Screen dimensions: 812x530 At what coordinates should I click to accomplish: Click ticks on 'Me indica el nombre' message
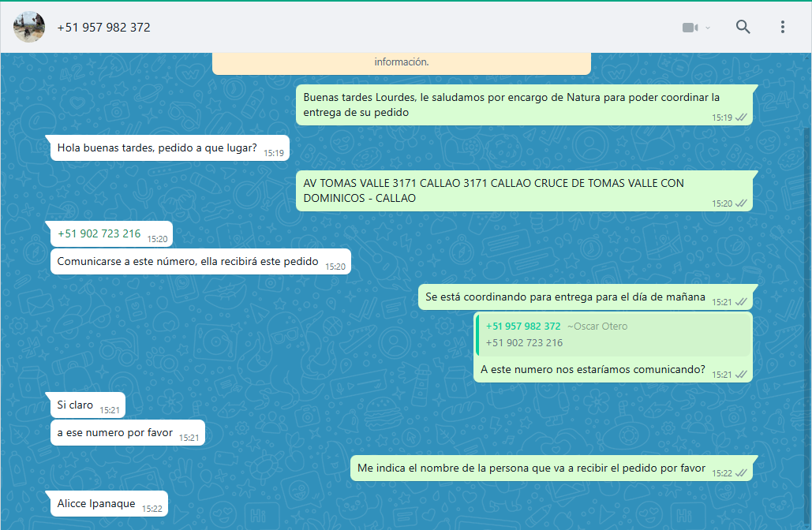click(x=741, y=473)
